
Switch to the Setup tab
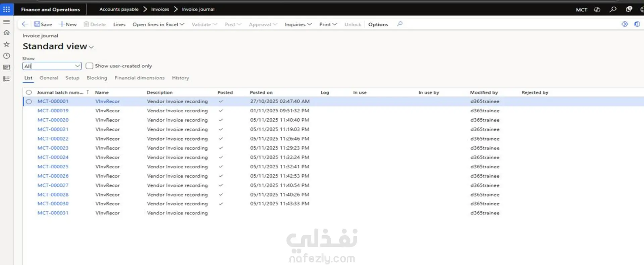tap(72, 78)
